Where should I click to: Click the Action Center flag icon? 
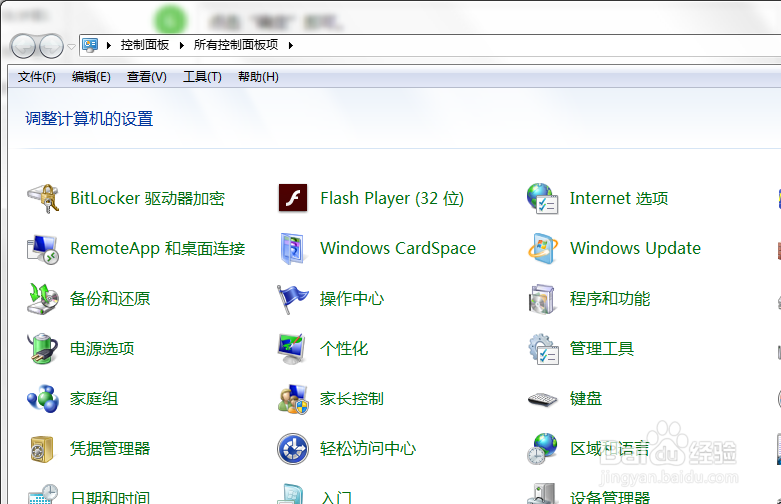point(292,299)
